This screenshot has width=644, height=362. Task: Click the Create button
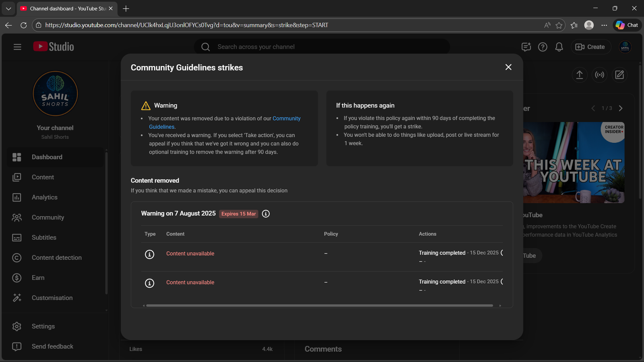[x=590, y=47]
